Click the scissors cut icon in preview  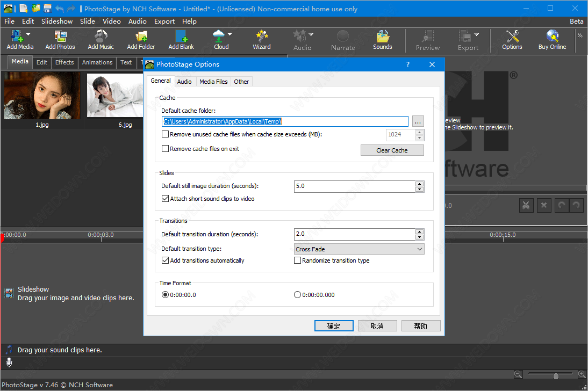pyautogui.click(x=526, y=205)
